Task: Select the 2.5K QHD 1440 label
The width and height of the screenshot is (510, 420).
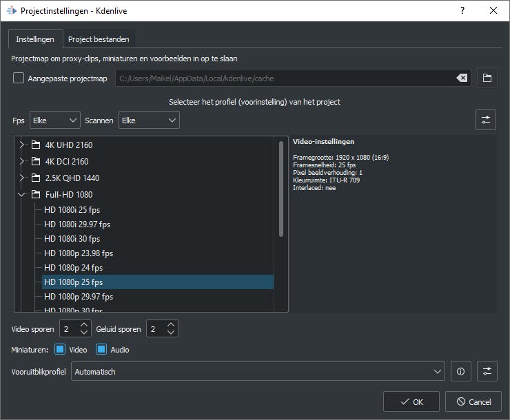Action: point(72,178)
